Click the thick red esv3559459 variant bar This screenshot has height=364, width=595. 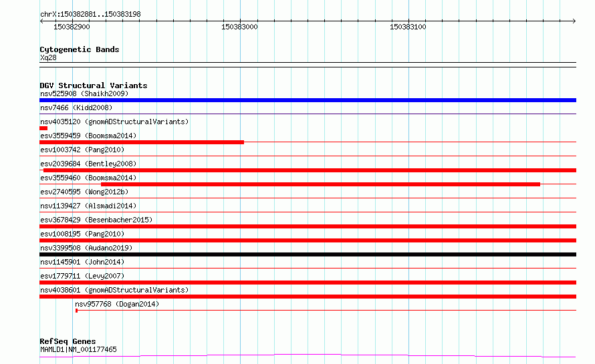[x=142, y=142]
